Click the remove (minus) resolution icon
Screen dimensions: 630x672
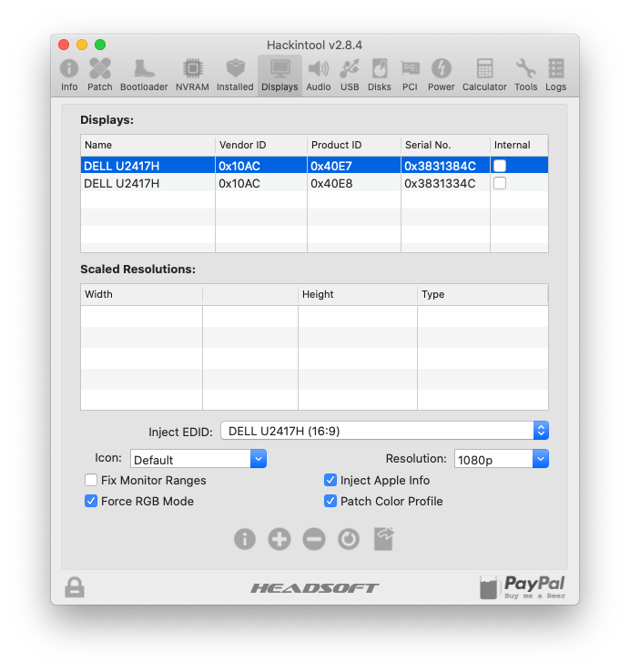click(314, 539)
